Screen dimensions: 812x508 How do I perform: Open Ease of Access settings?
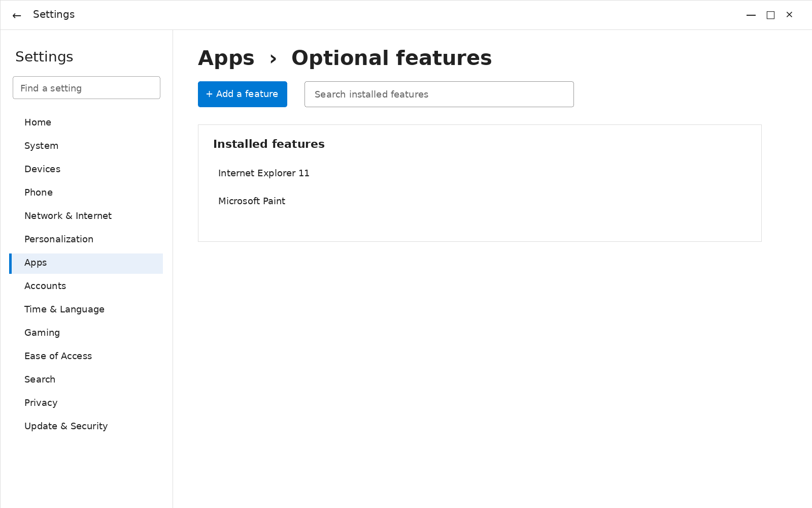pyautogui.click(x=86, y=356)
